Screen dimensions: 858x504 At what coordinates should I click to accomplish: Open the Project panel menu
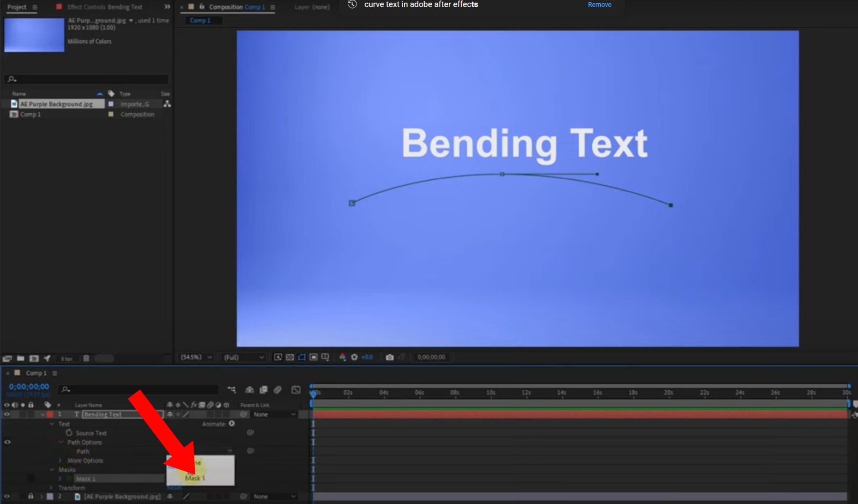tap(35, 7)
